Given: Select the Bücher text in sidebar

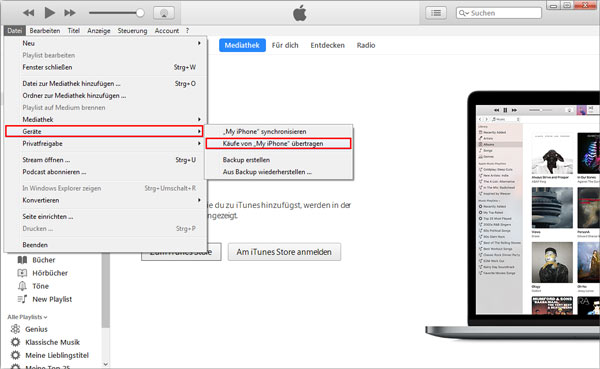Looking at the screenshot, I should (x=44, y=260).
